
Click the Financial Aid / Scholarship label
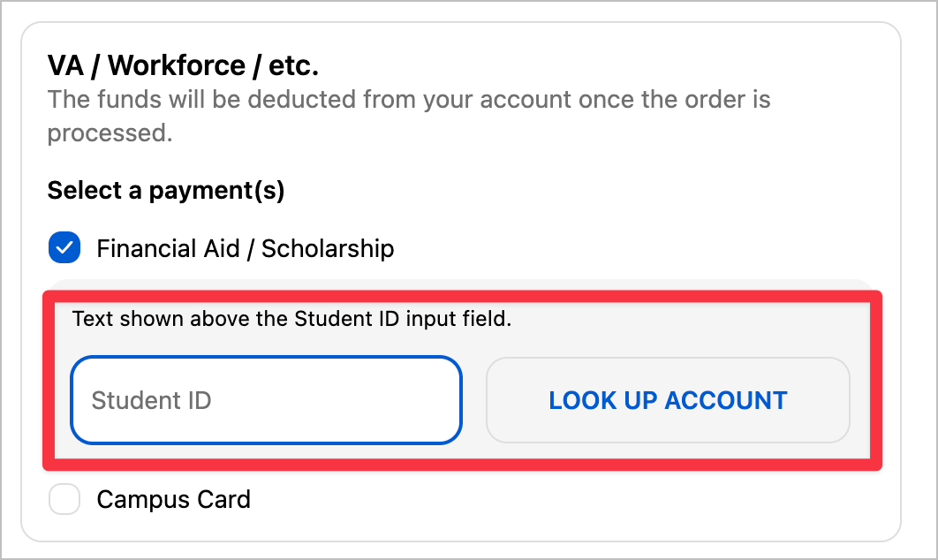246,248
